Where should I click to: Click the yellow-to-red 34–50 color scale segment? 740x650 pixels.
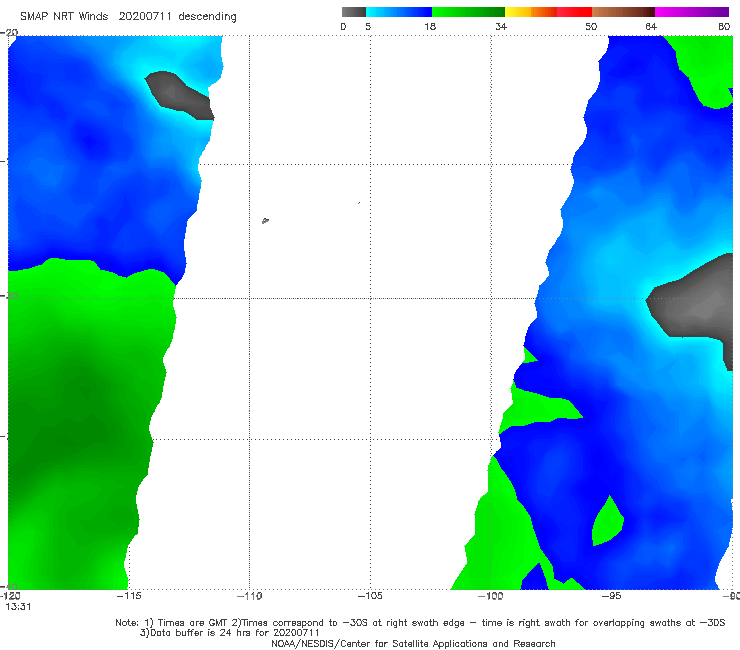click(x=548, y=12)
